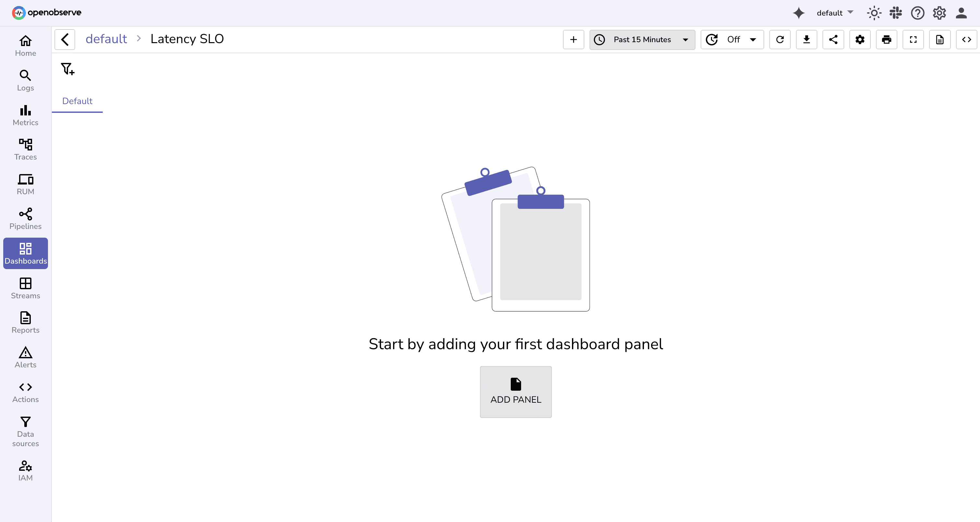Download the dashboard export

tap(807, 39)
